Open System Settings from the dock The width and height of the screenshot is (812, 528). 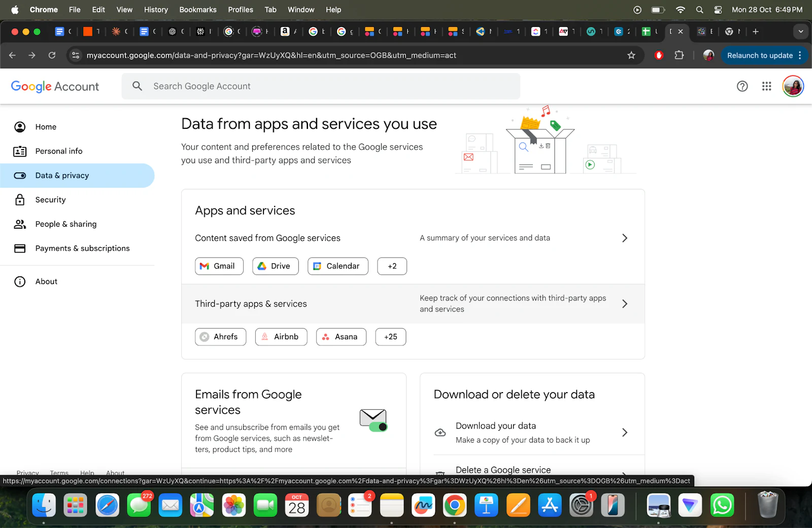click(x=582, y=505)
